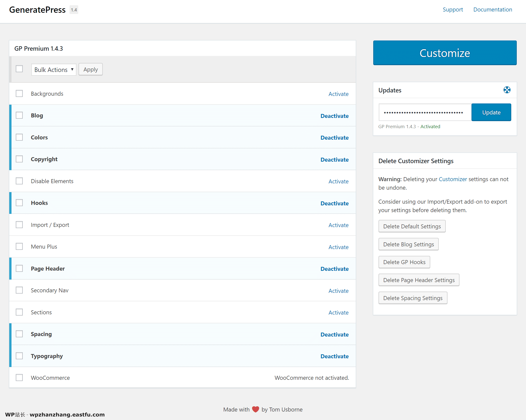Image resolution: width=526 pixels, height=420 pixels.
Task: Tick the Colors module checkbox
Action: [x=19, y=137]
